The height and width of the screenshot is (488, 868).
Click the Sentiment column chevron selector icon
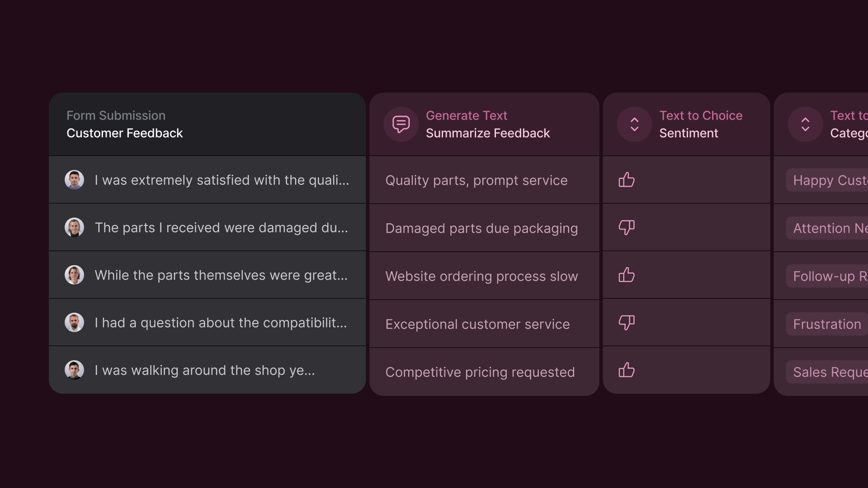[x=634, y=124]
